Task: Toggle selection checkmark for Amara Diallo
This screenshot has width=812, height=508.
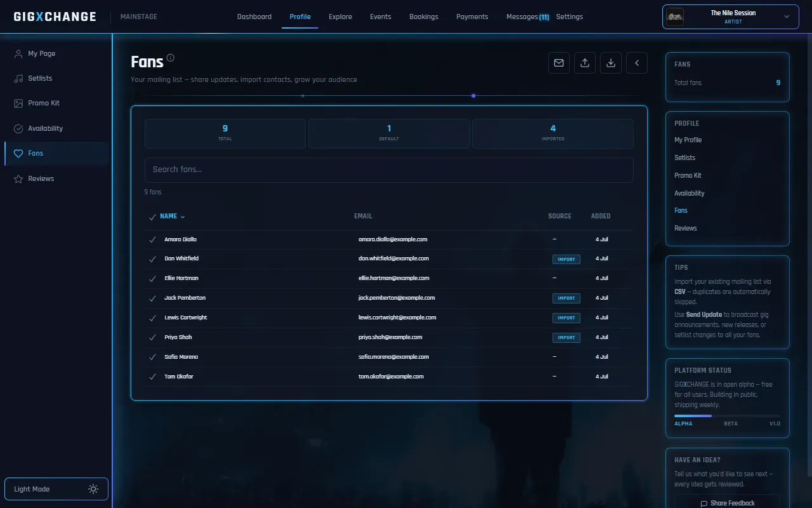Action: [152, 240]
